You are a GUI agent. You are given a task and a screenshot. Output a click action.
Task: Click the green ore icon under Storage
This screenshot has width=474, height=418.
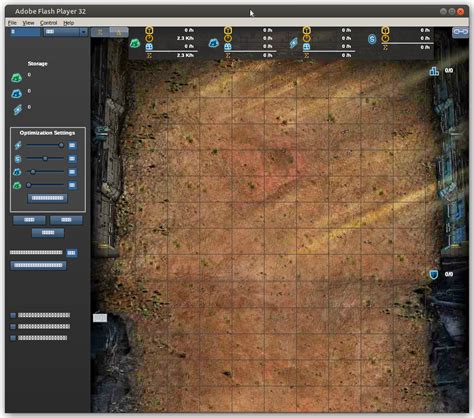[x=16, y=78]
